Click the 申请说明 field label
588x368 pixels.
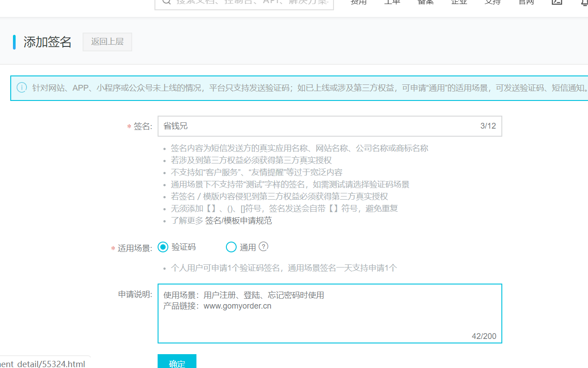pos(135,294)
